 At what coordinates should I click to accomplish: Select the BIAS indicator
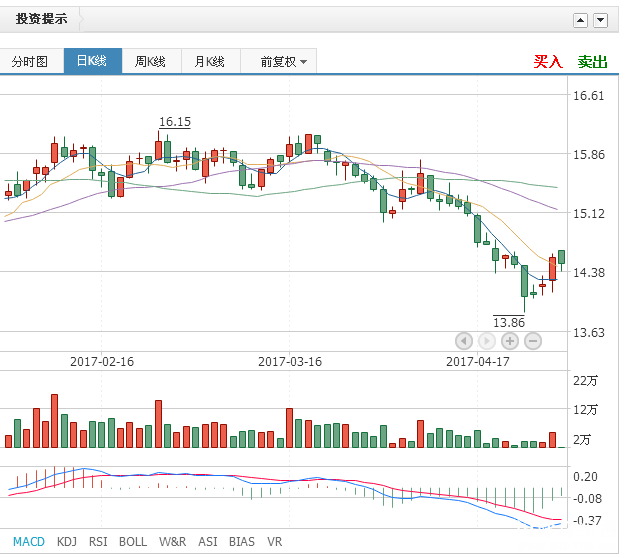tap(242, 542)
